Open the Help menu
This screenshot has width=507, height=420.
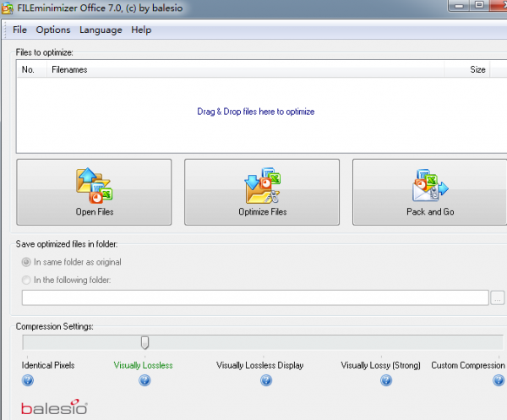point(141,30)
